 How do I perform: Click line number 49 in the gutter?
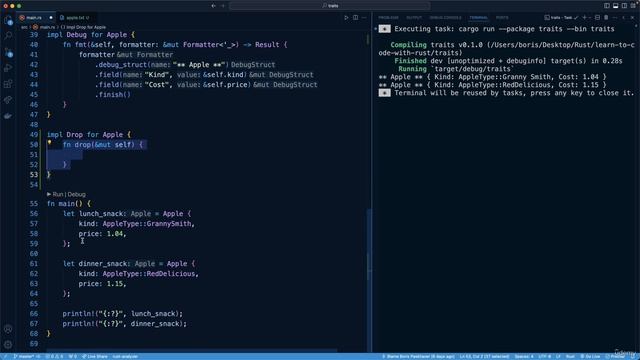tap(33, 135)
